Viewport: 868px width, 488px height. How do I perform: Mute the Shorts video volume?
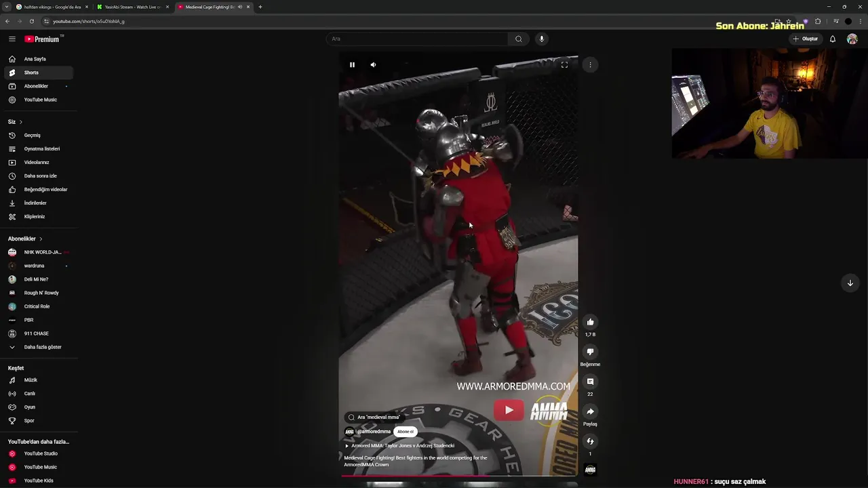pos(373,64)
